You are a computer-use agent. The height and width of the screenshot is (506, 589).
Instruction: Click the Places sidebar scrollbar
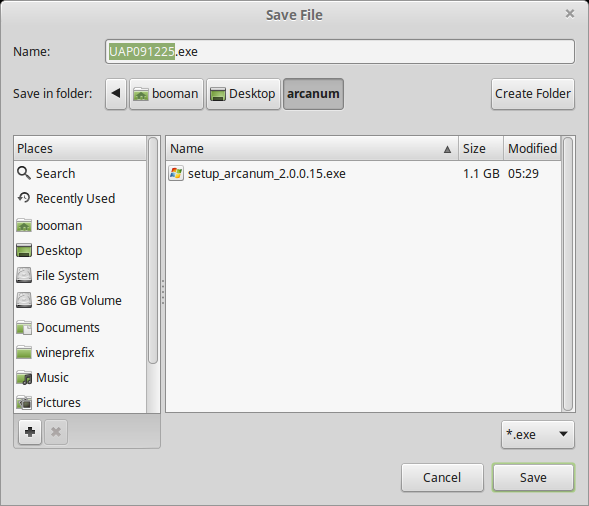(x=153, y=251)
